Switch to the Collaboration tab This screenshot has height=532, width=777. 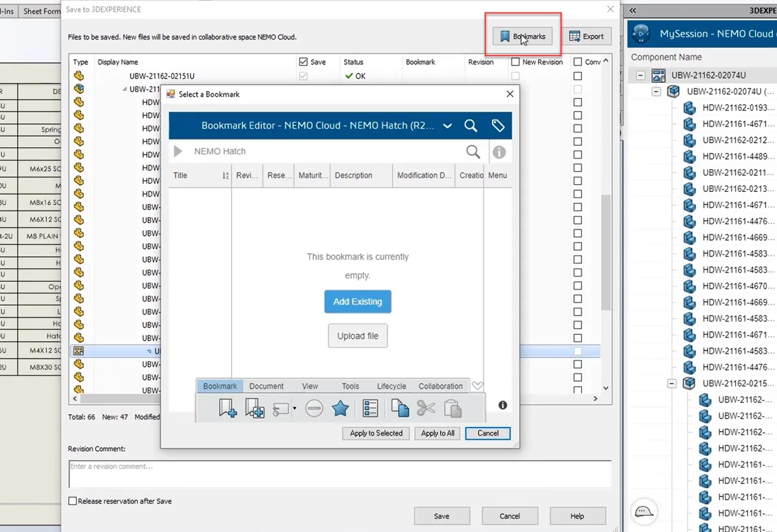pyautogui.click(x=441, y=386)
